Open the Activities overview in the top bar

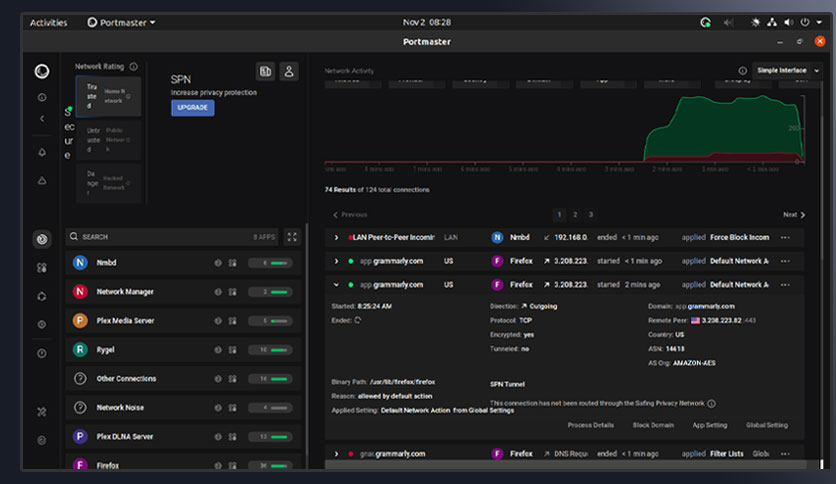[x=49, y=22]
